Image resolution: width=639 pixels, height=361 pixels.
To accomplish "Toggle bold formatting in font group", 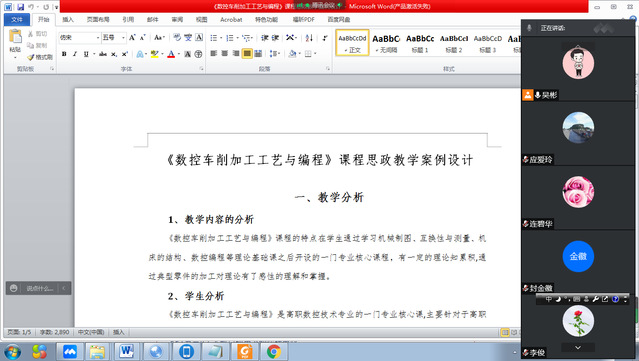I will point(64,54).
